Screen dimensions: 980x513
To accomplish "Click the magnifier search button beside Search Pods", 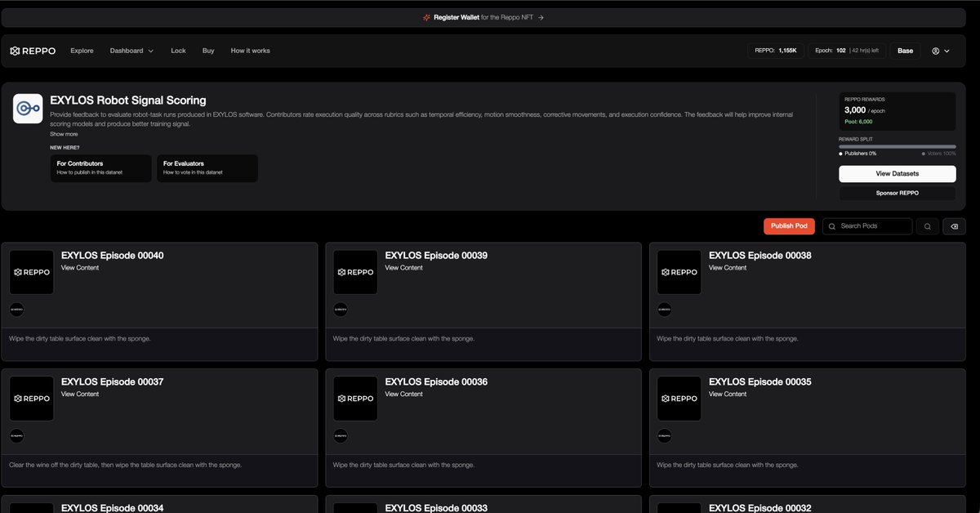I will (927, 226).
